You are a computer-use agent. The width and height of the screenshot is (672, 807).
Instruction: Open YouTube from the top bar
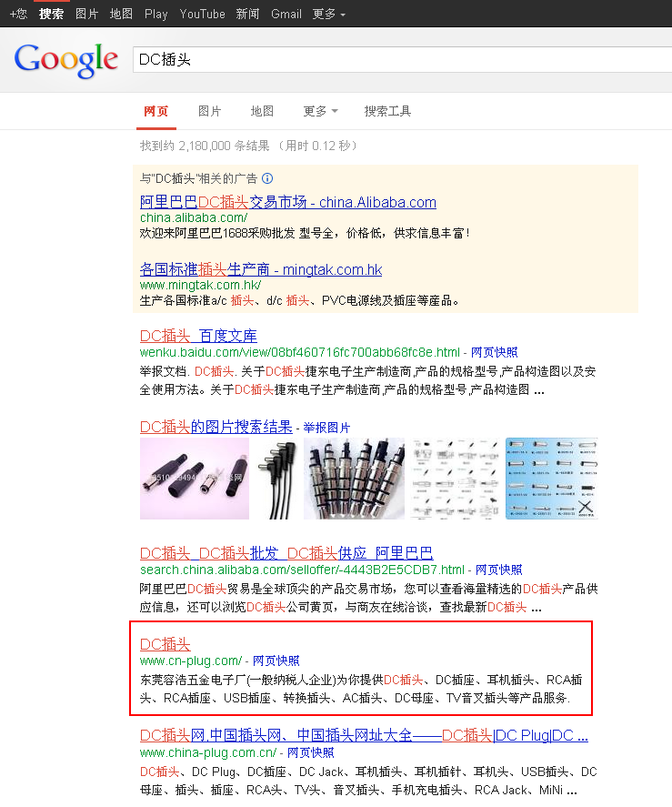tap(202, 14)
